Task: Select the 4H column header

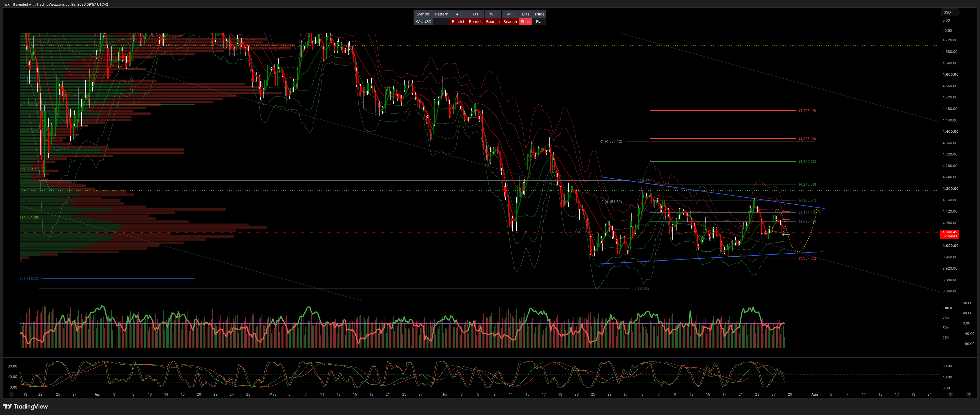Action: [458, 14]
